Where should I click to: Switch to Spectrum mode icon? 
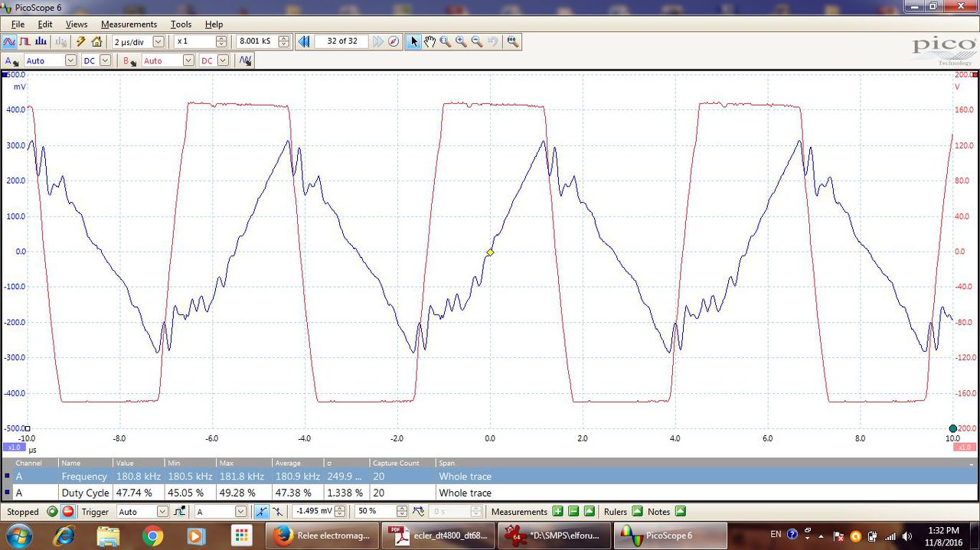pyautogui.click(x=40, y=41)
